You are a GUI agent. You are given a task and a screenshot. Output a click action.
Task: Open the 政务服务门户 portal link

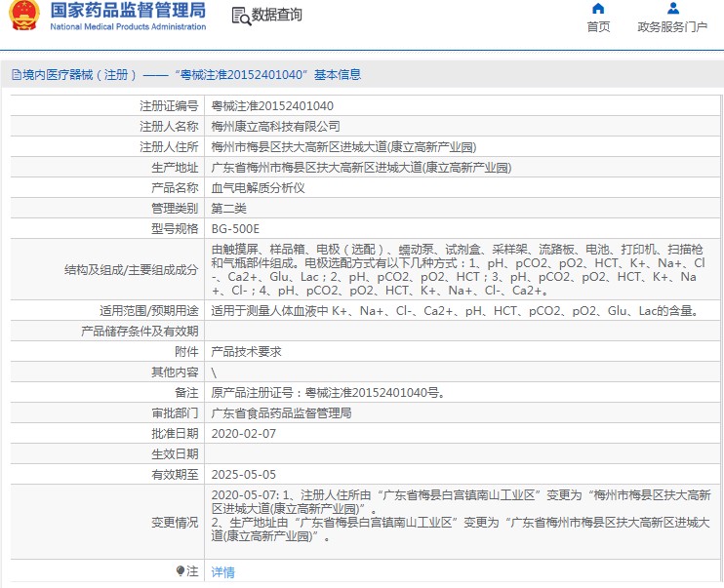[672, 27]
